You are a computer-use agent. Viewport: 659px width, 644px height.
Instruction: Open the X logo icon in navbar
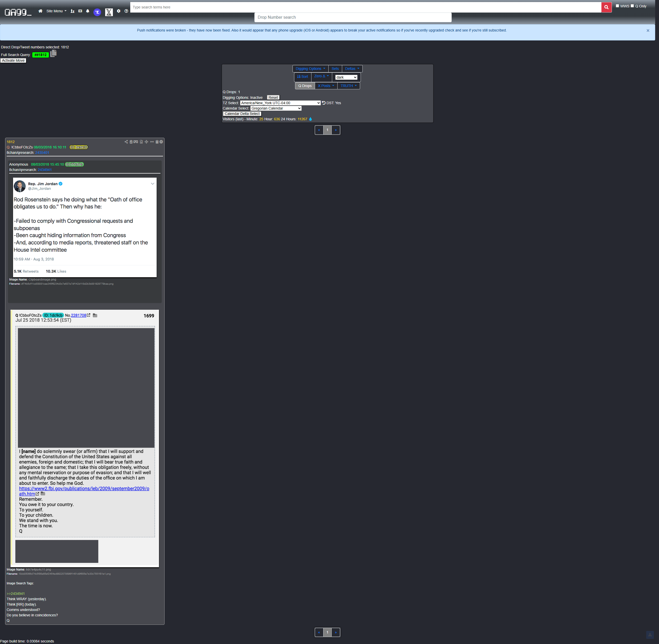(109, 12)
